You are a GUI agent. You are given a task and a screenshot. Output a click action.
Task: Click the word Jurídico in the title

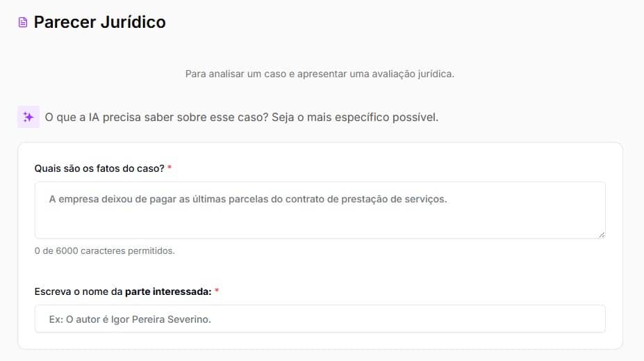point(133,22)
